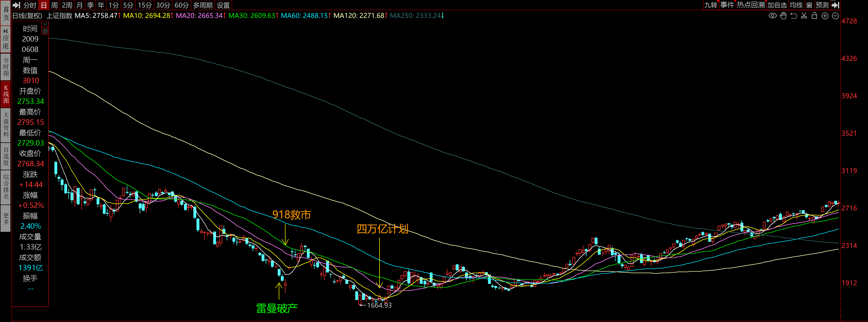Toggle the 均线 moving averages button
This screenshot has width=868, height=322.
(x=796, y=5)
